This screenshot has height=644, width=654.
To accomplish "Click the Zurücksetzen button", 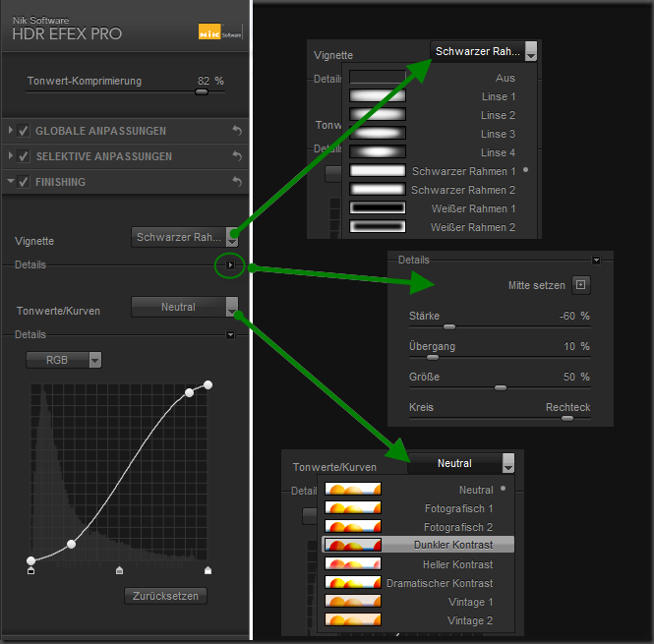I will pyautogui.click(x=165, y=596).
